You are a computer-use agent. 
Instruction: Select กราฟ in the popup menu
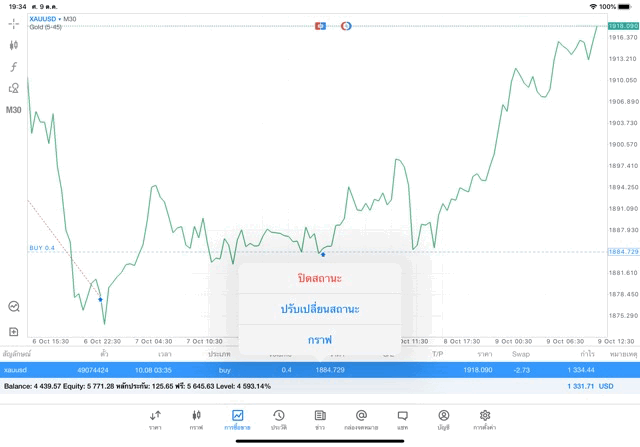pos(319,339)
